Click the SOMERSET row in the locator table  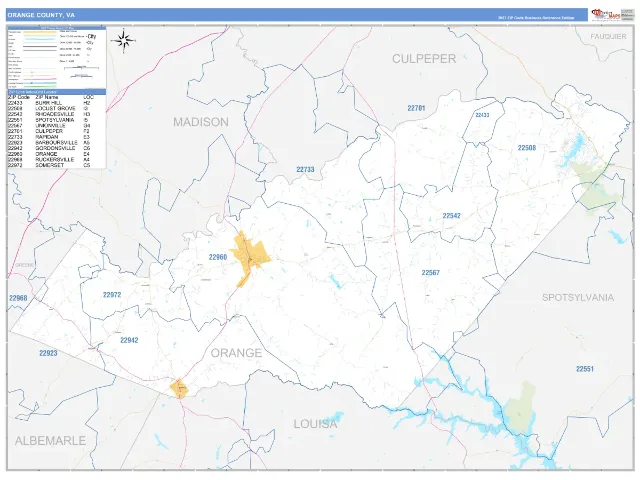[x=51, y=165]
